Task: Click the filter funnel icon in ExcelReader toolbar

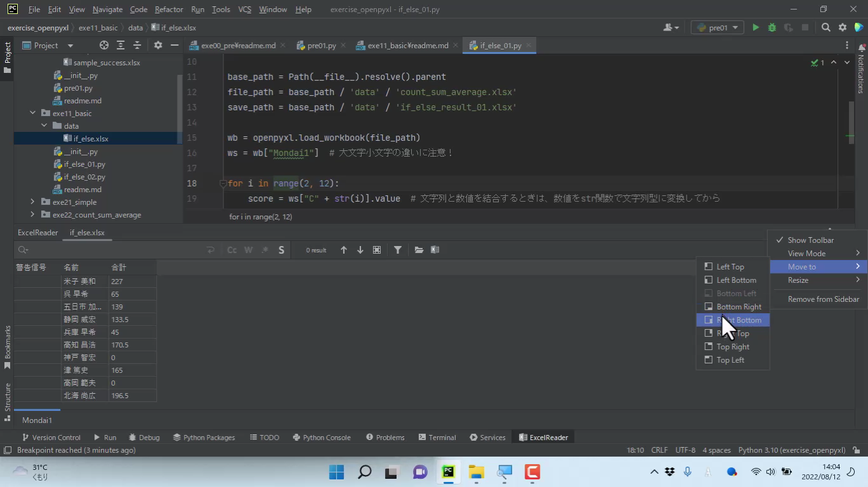Action: pos(397,250)
